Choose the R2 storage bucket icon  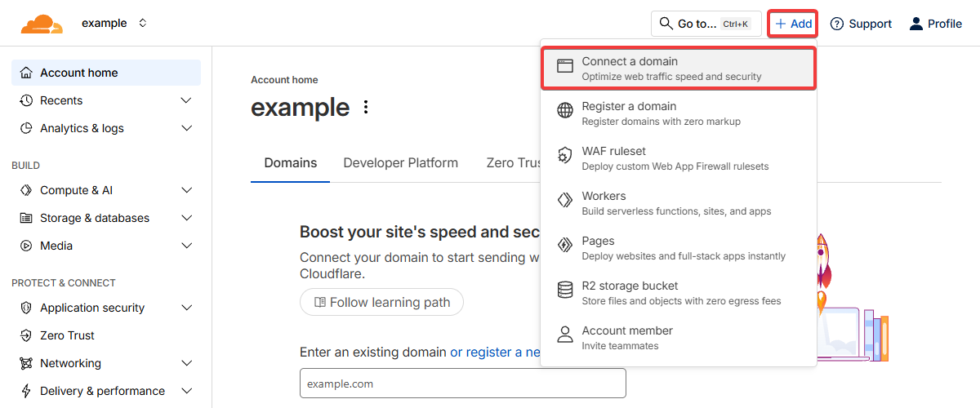(x=565, y=290)
